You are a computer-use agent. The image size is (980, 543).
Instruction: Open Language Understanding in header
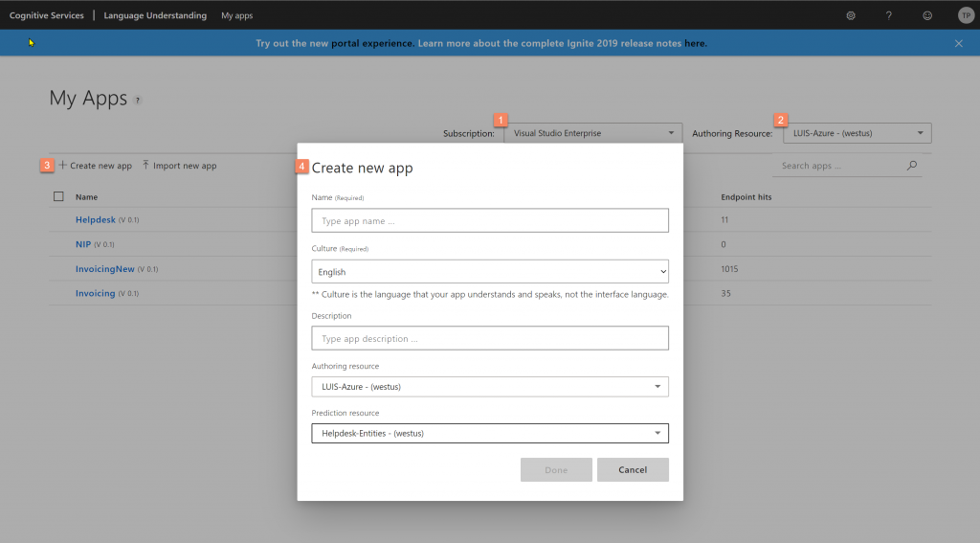click(155, 15)
